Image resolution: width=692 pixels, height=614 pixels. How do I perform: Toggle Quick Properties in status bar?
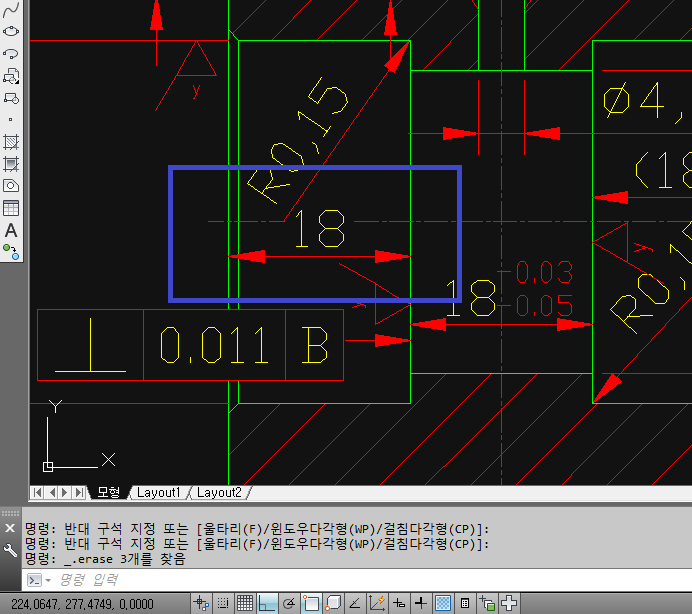[465, 603]
